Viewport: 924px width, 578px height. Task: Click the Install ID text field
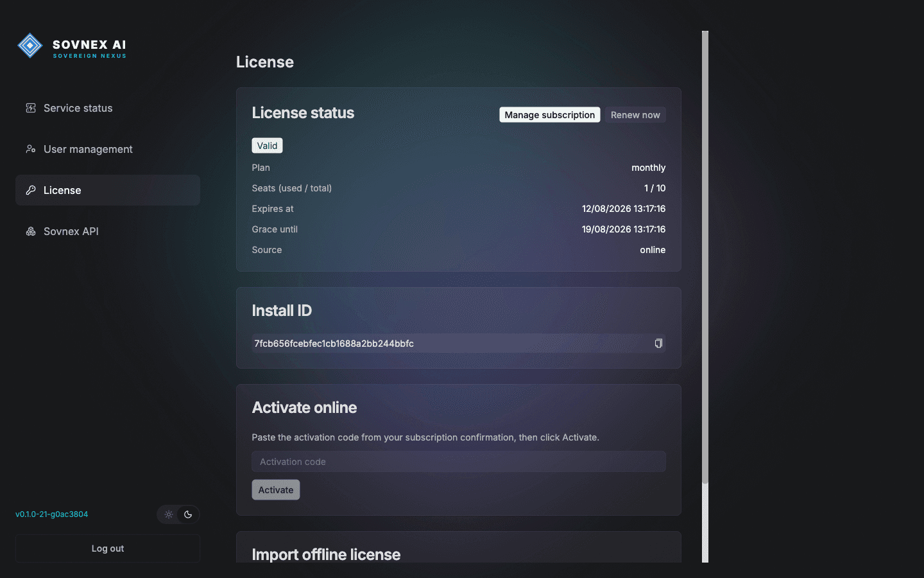point(459,344)
